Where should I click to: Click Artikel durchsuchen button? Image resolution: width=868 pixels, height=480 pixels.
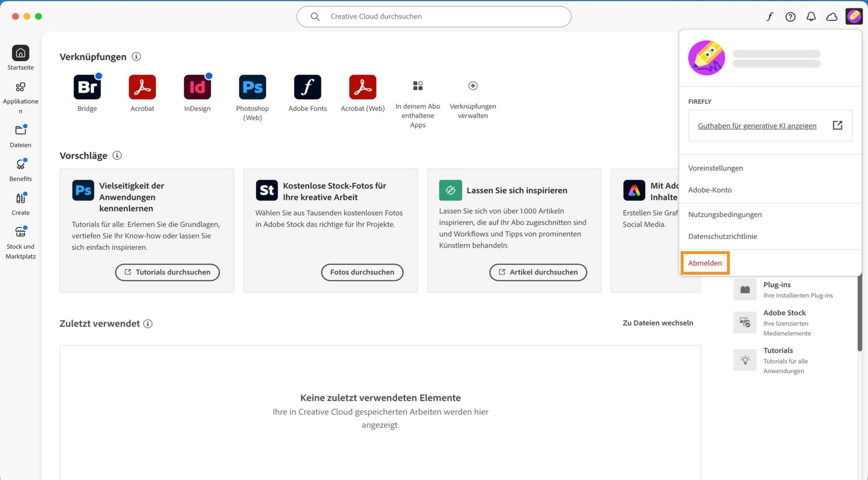coord(538,272)
